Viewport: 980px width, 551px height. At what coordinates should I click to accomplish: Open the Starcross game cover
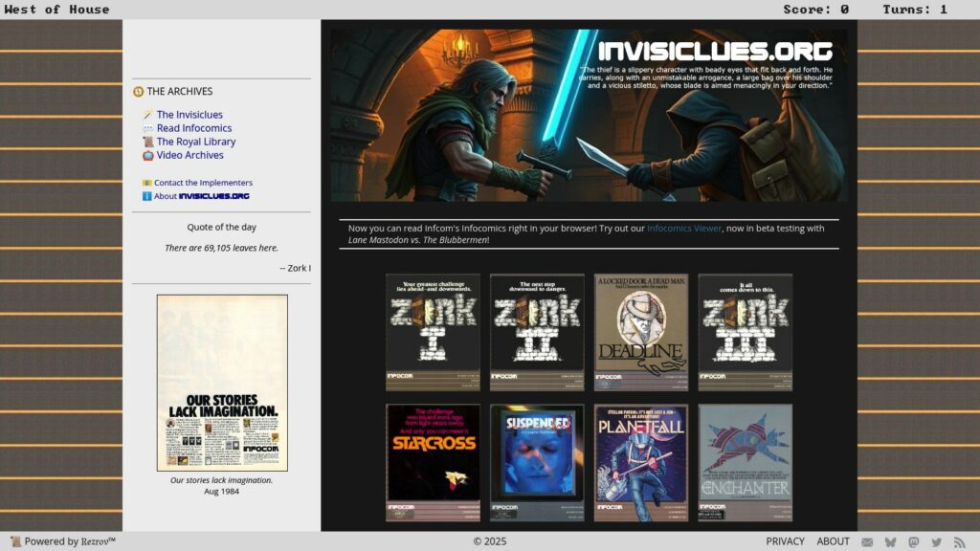click(x=434, y=463)
